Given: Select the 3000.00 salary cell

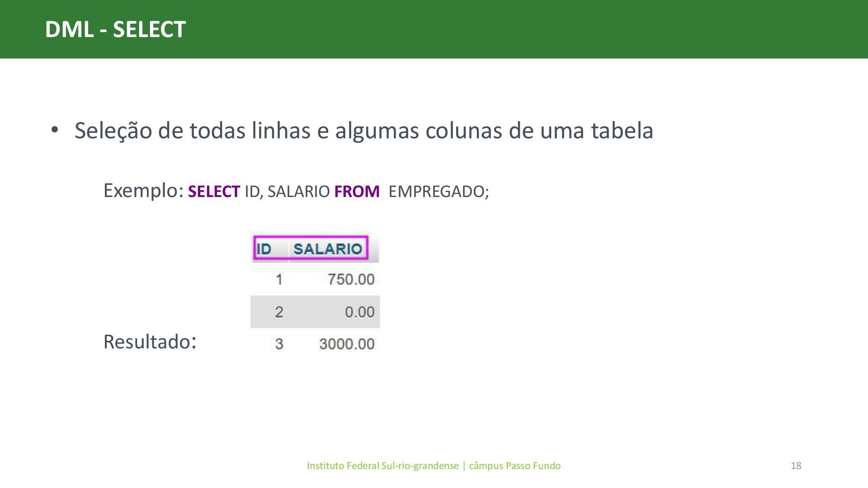Looking at the screenshot, I should click(347, 344).
